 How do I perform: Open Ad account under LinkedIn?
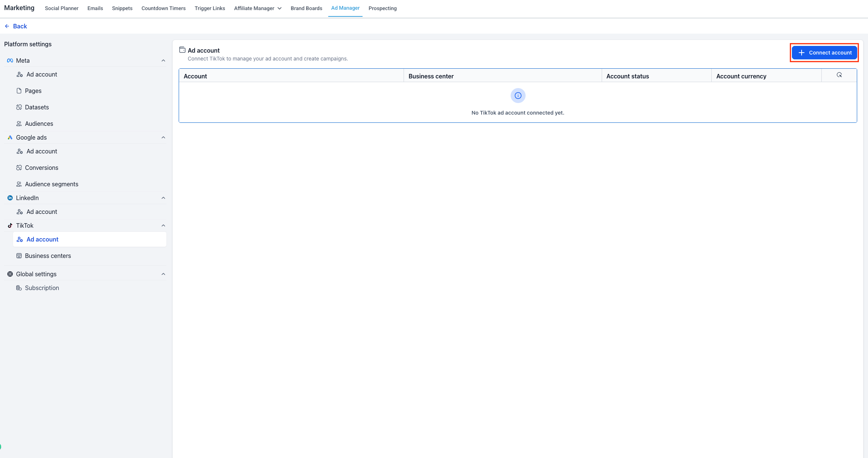pyautogui.click(x=90, y=212)
